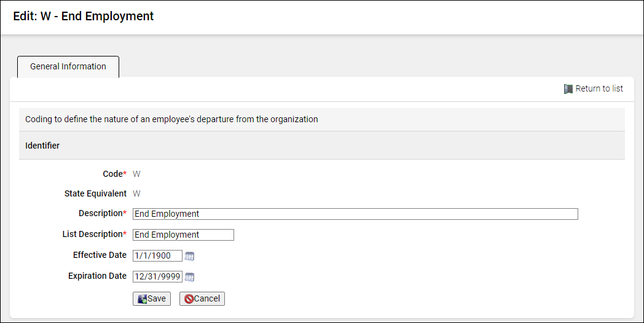Click the floppy disk icon on Save
This screenshot has width=644, height=323.
142,299
